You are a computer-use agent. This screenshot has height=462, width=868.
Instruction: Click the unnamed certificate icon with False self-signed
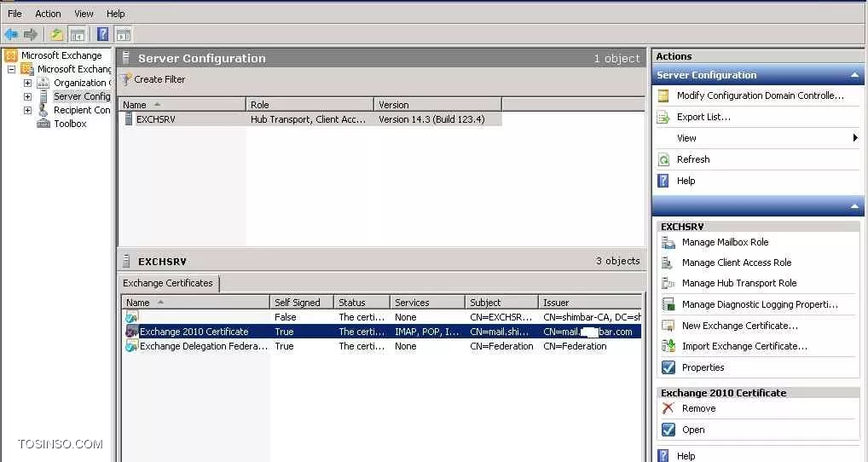[131, 316]
